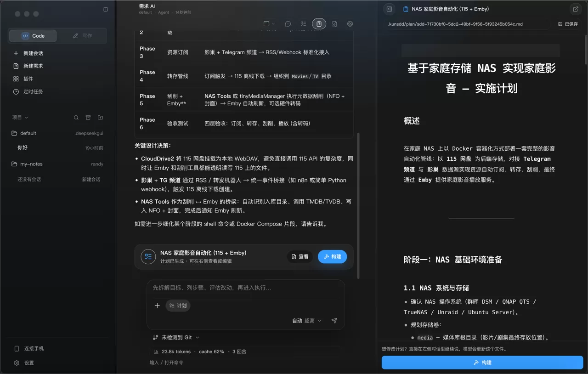Screen dimensions: 588x374
Task: Focus the chat message input field
Action: (x=246, y=288)
